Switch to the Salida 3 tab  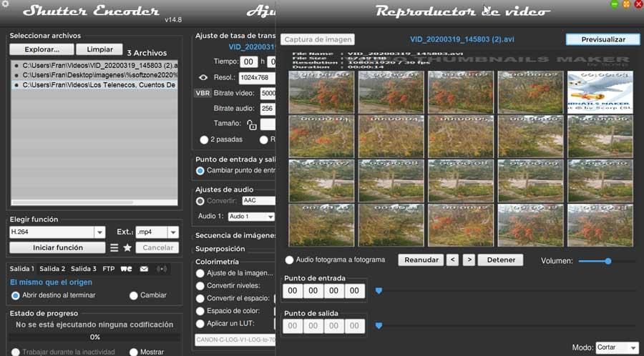point(84,269)
